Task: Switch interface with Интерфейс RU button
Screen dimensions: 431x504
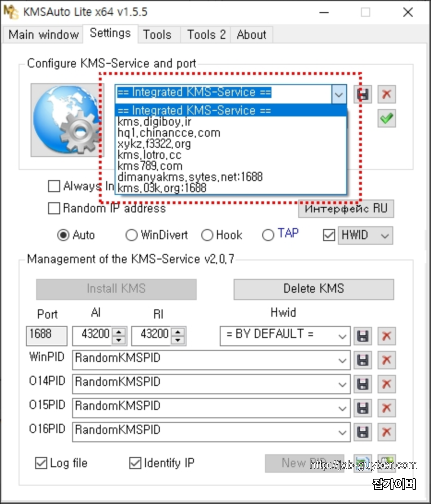Action: (346, 209)
